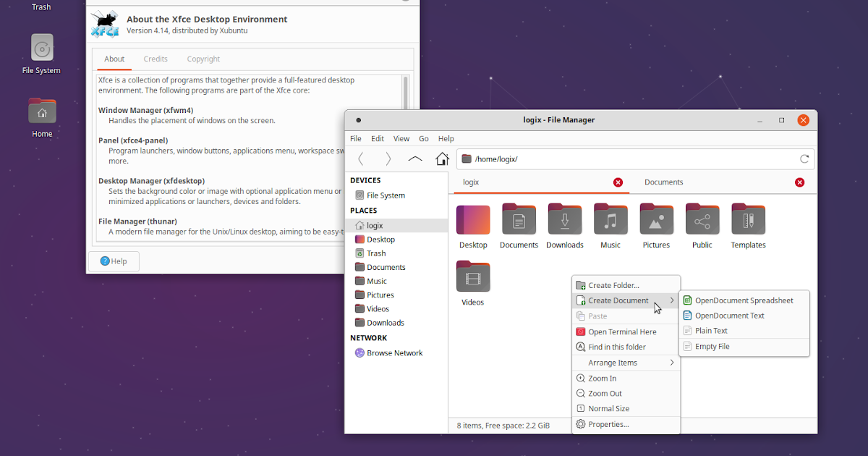The width and height of the screenshot is (868, 456).
Task: Open the Downloads folder icon in file view
Action: point(565,219)
